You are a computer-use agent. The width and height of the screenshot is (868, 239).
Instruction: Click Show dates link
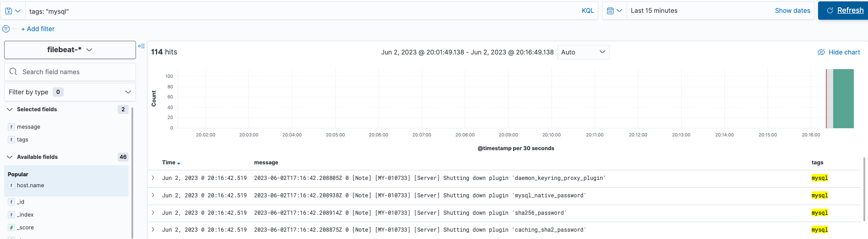[x=792, y=11]
